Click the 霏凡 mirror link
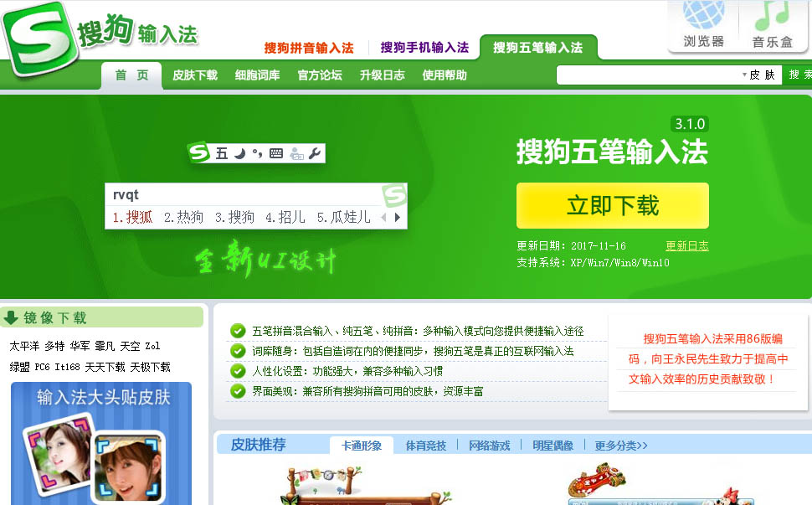The height and width of the screenshot is (505, 812). [x=105, y=346]
